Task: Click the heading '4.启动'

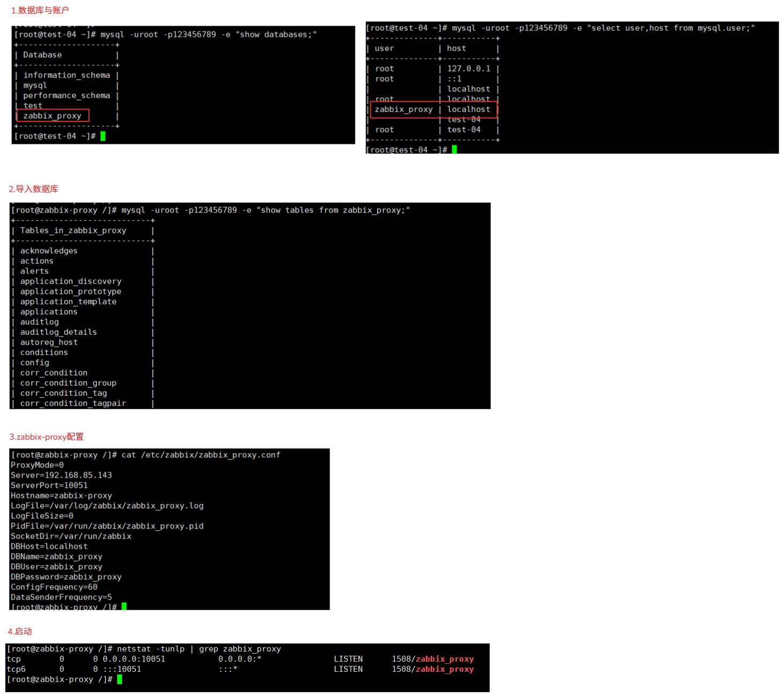Action: click(x=20, y=631)
